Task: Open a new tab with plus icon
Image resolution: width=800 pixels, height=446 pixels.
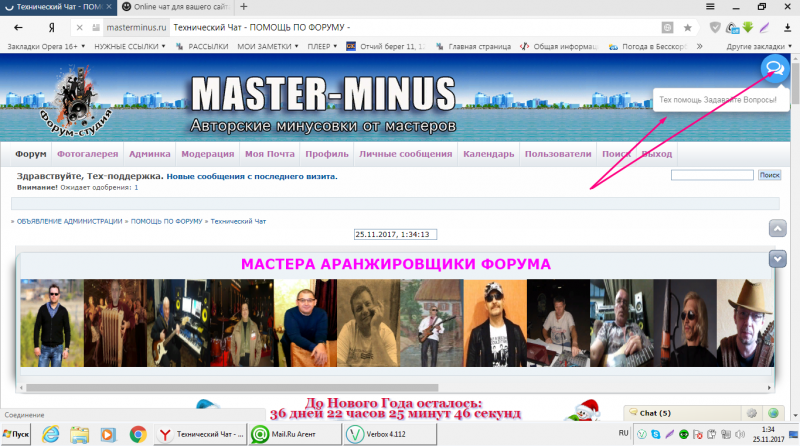Action: point(244,7)
